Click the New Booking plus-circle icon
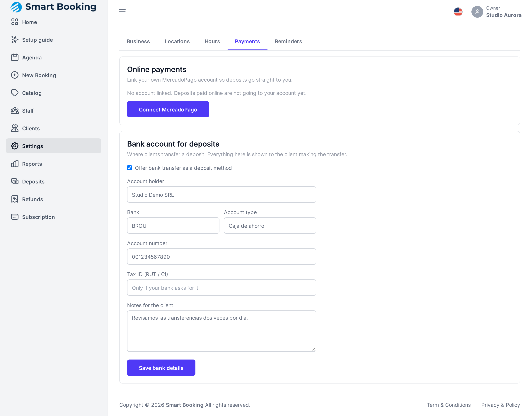The width and height of the screenshot is (532, 416). (x=15, y=75)
